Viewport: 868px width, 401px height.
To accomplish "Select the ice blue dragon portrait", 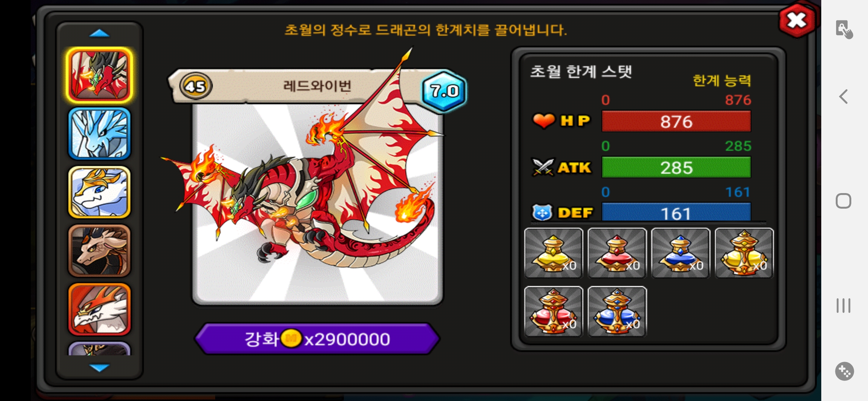I will [99, 134].
